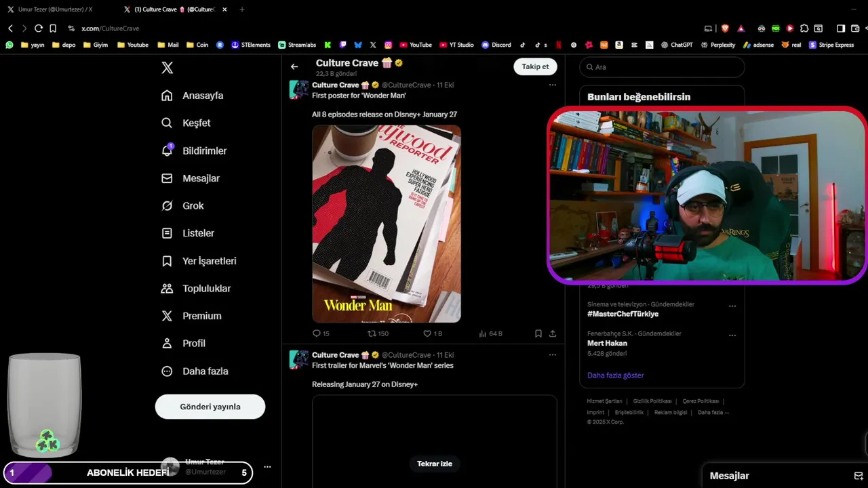Screen dimensions: 868x488
Task: Open Yer İşaretleri bookmarks
Action: click(x=199, y=261)
